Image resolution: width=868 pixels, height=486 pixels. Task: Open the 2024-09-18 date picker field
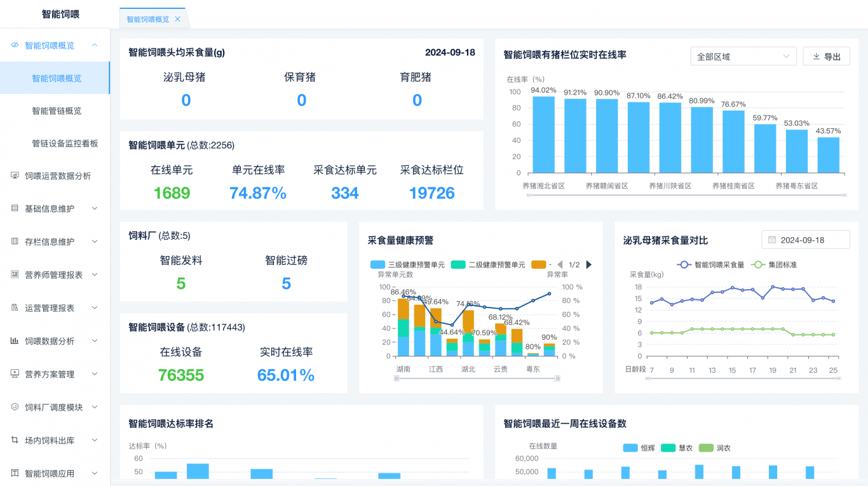[x=806, y=240]
